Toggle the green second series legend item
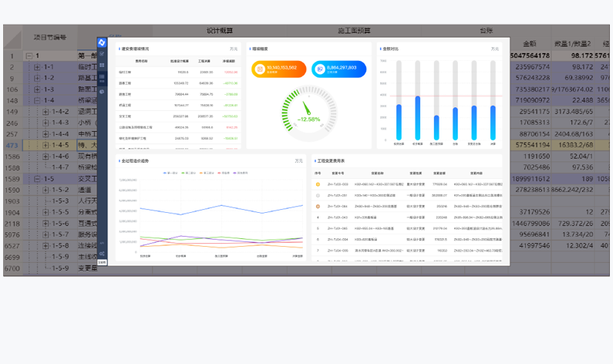Image resolution: width=613 pixels, height=364 pixels. click(x=188, y=173)
